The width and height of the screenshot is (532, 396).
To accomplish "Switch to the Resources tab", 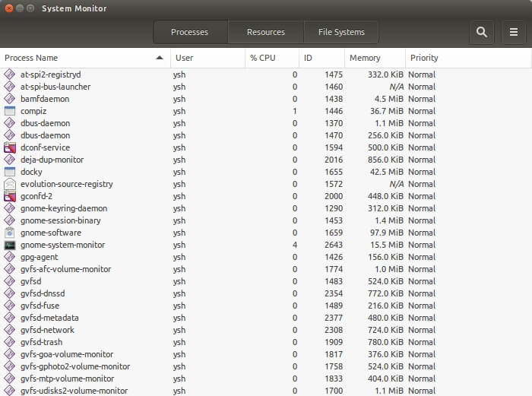I will (x=266, y=32).
